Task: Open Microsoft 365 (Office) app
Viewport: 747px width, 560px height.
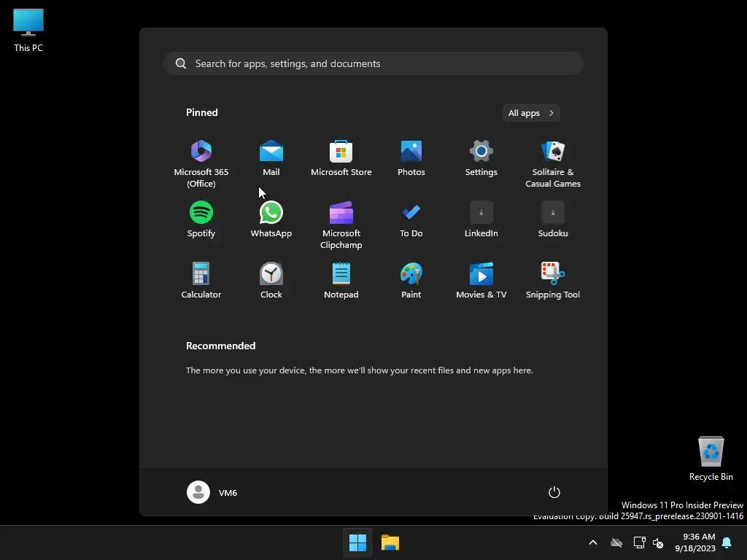Action: click(x=201, y=164)
